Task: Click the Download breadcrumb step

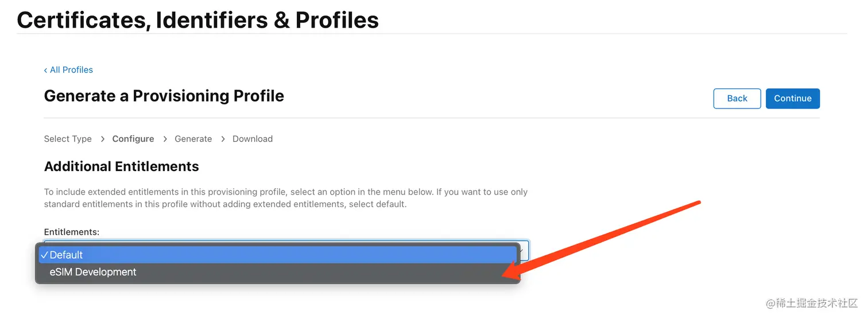Action: (x=253, y=139)
